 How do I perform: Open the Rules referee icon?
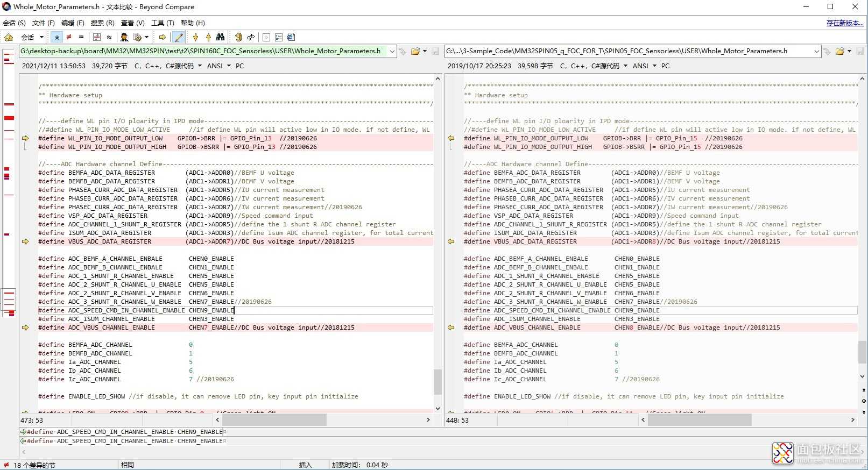(124, 37)
